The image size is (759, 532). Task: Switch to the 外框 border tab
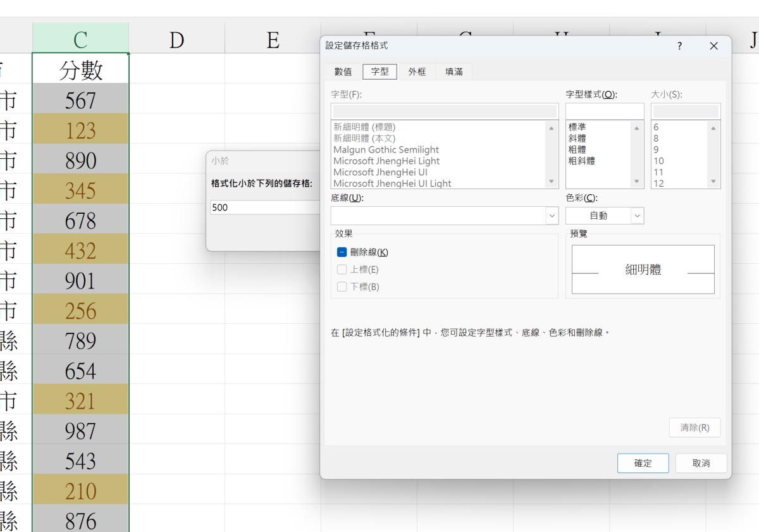(x=417, y=71)
